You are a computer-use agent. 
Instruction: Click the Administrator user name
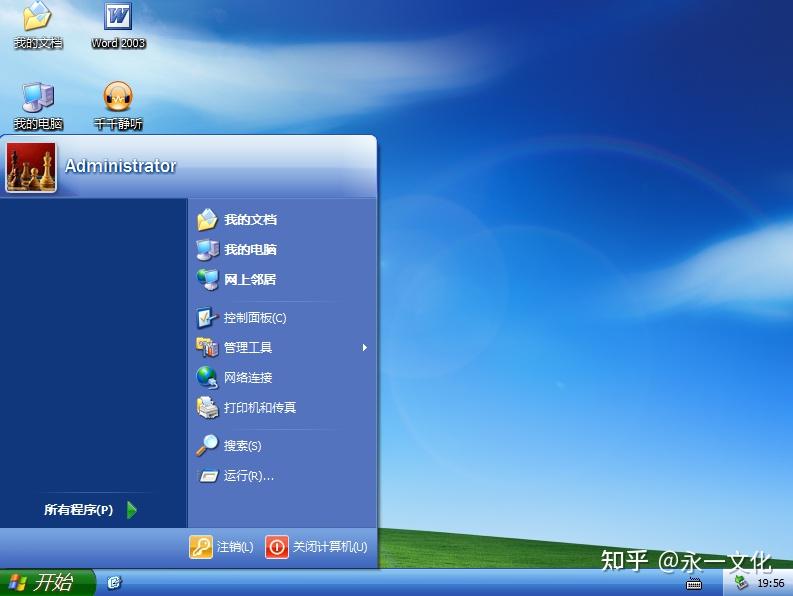click(120, 166)
